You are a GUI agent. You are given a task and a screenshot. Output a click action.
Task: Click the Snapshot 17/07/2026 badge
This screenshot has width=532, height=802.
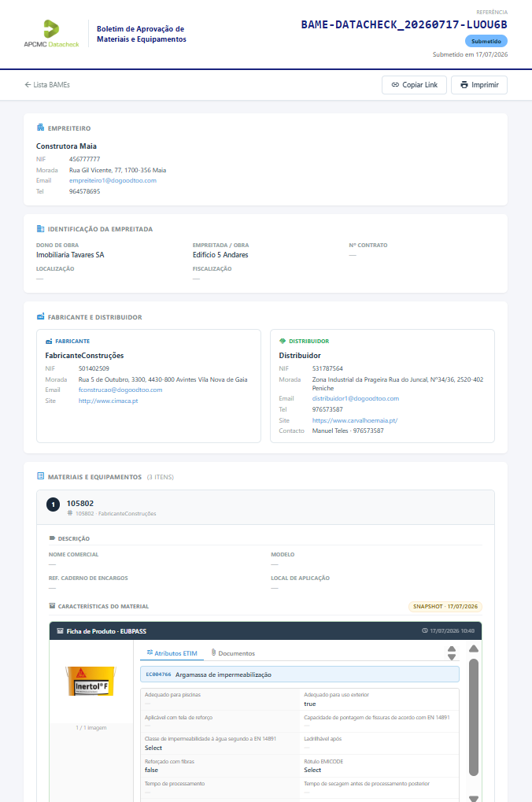[445, 607]
